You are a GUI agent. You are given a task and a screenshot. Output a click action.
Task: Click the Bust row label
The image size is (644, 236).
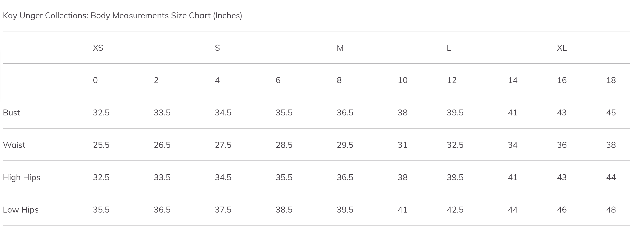(x=11, y=113)
